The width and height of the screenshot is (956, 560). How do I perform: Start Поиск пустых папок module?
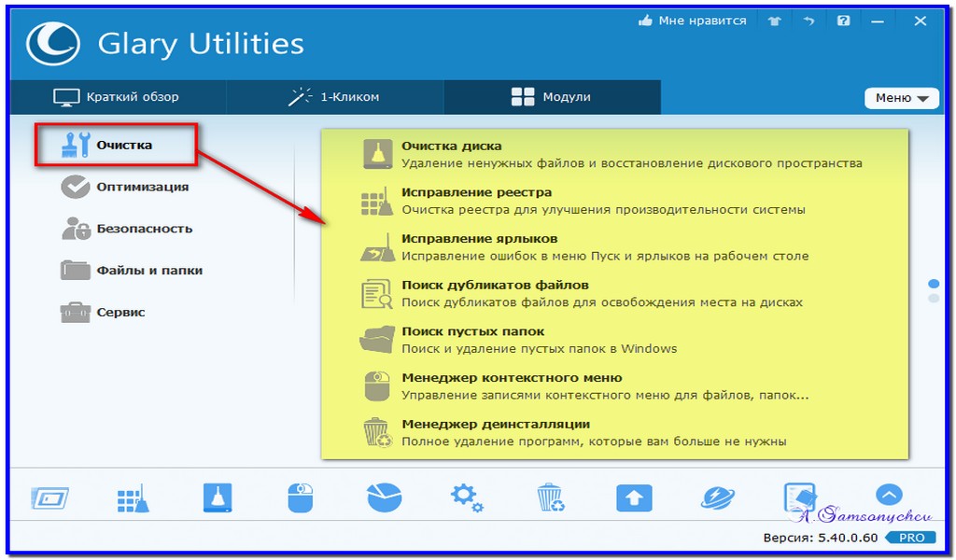(519, 340)
